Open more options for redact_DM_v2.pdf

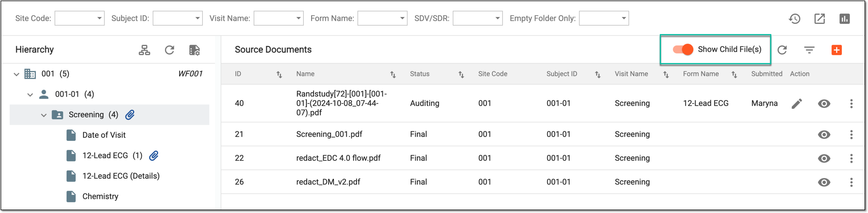851,182
